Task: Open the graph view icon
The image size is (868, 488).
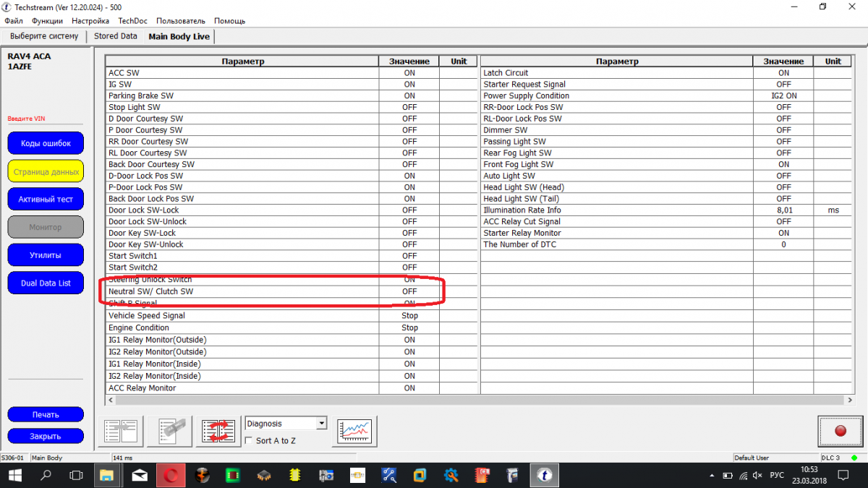Action: click(x=355, y=431)
